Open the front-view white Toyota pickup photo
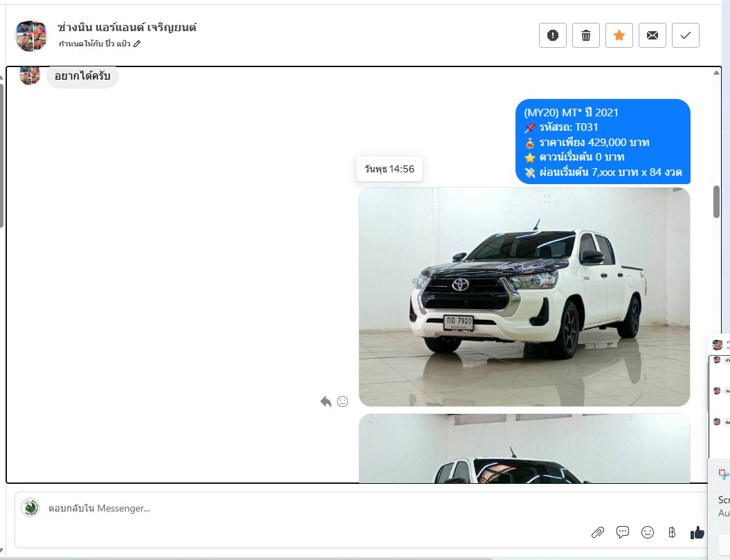This screenshot has width=730, height=560. (524, 297)
